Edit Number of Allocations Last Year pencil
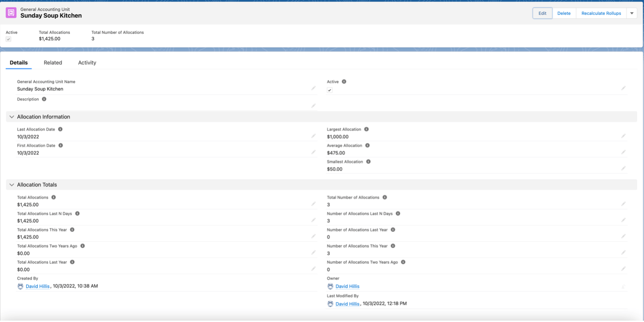 tap(623, 236)
